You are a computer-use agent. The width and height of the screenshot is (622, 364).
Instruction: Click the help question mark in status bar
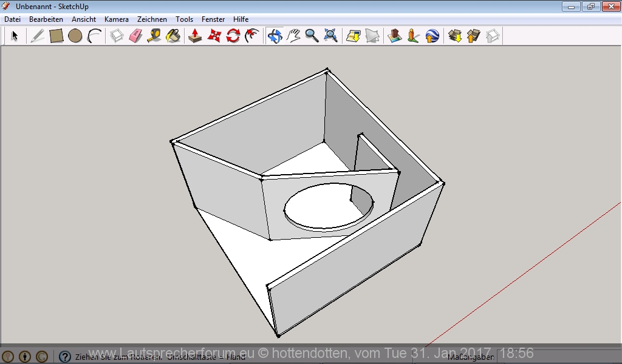(x=65, y=357)
